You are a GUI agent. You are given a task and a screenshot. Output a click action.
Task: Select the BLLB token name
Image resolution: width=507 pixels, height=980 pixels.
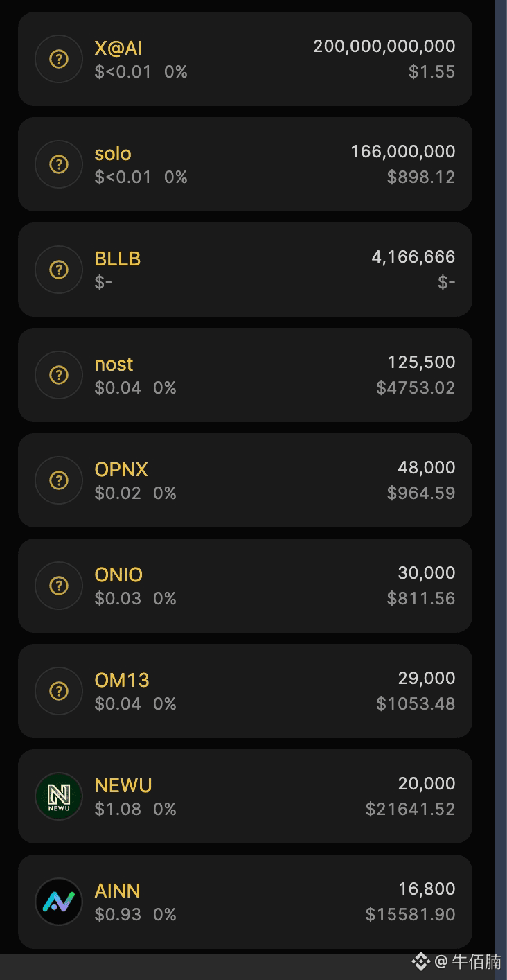[x=118, y=259]
